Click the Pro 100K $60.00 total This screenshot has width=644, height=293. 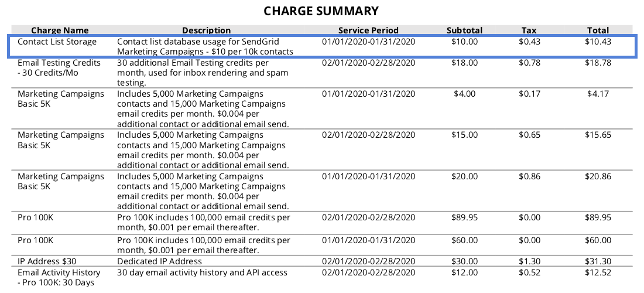tap(598, 240)
